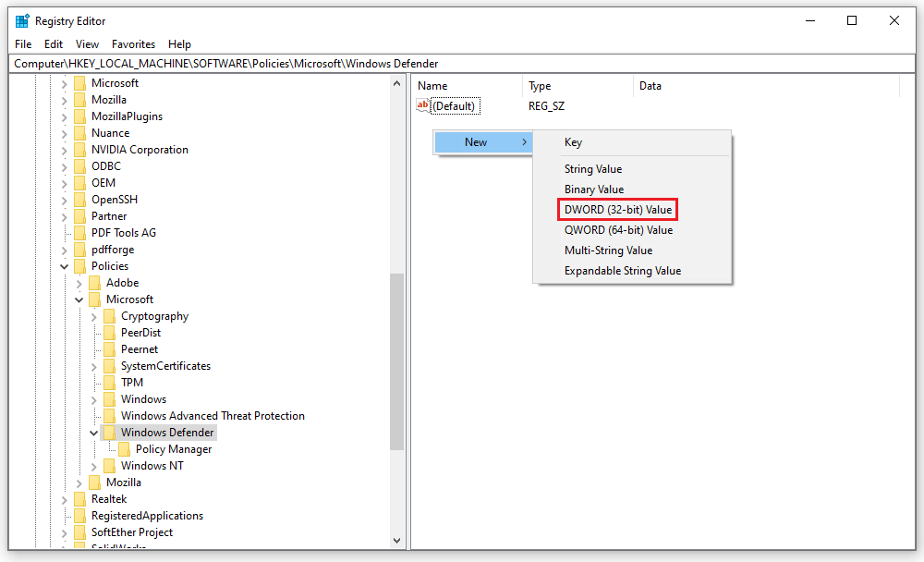Select the Policy Manager tree item label
This screenshot has height=562, width=924.
click(x=174, y=449)
